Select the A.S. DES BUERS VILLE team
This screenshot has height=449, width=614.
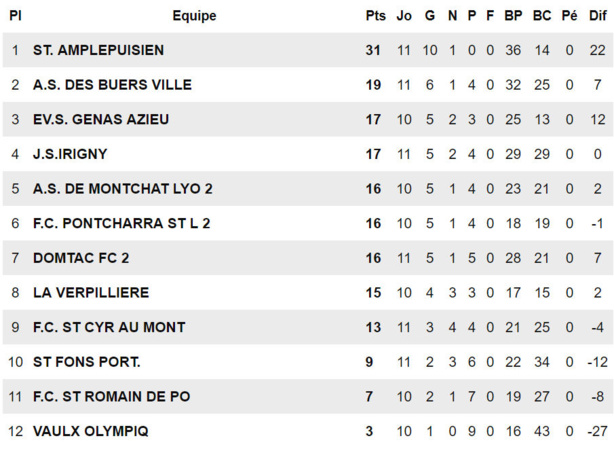tap(112, 85)
